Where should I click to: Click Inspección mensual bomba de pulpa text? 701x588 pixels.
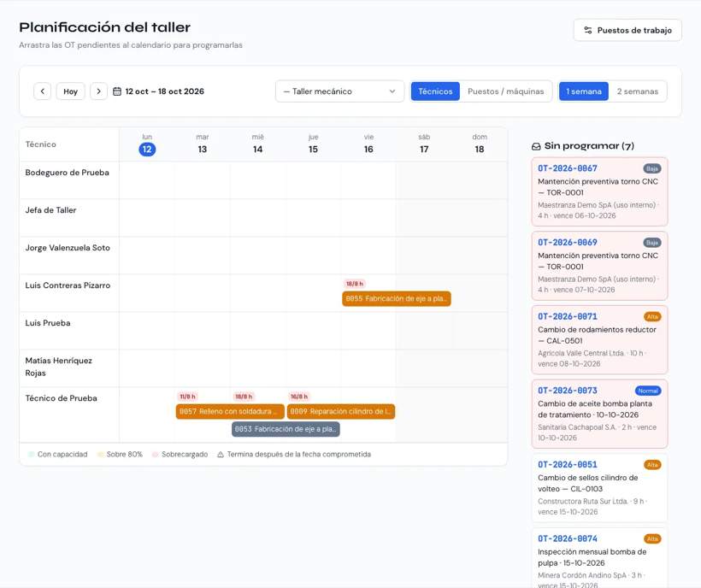click(592, 557)
